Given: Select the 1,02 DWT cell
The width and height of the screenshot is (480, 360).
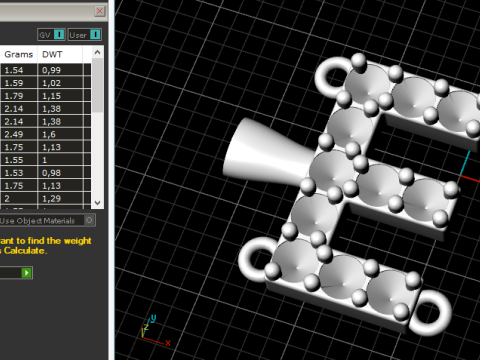Looking at the screenshot, I should pos(60,83).
